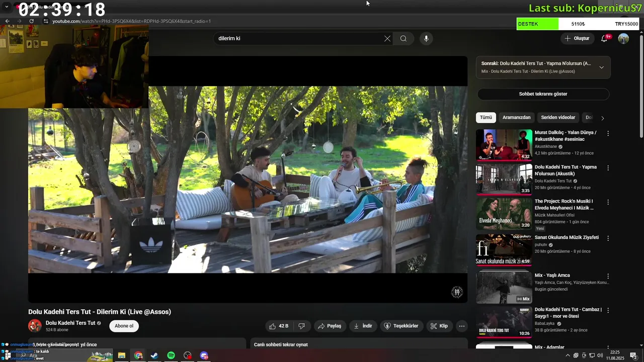The width and height of the screenshot is (644, 362).
Task: Show hidden system tray icons chevron
Action: click(568, 355)
